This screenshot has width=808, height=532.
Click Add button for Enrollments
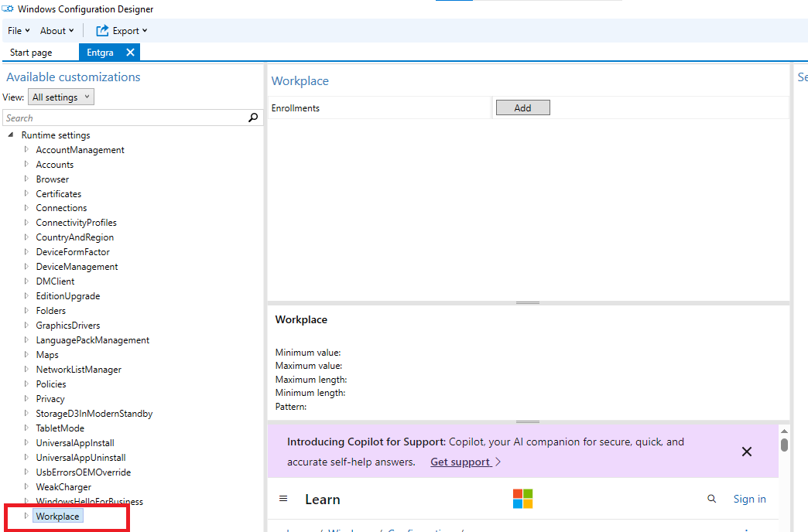522,107
